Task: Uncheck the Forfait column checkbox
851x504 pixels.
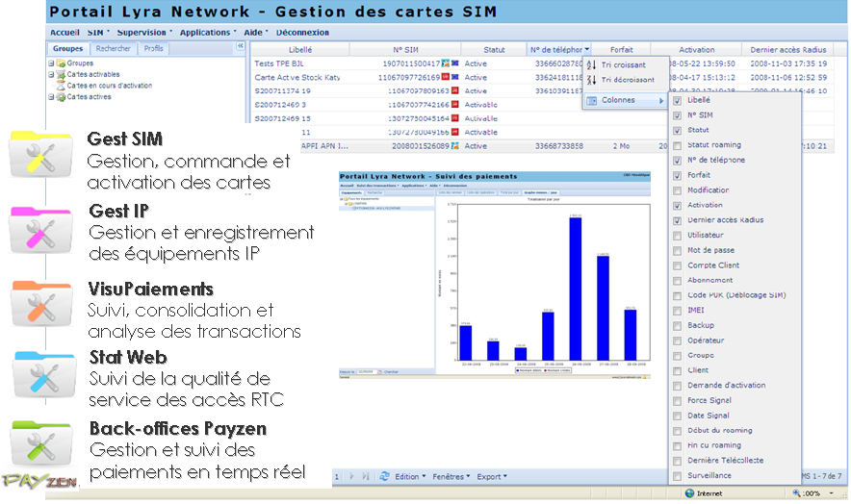Action: [678, 175]
